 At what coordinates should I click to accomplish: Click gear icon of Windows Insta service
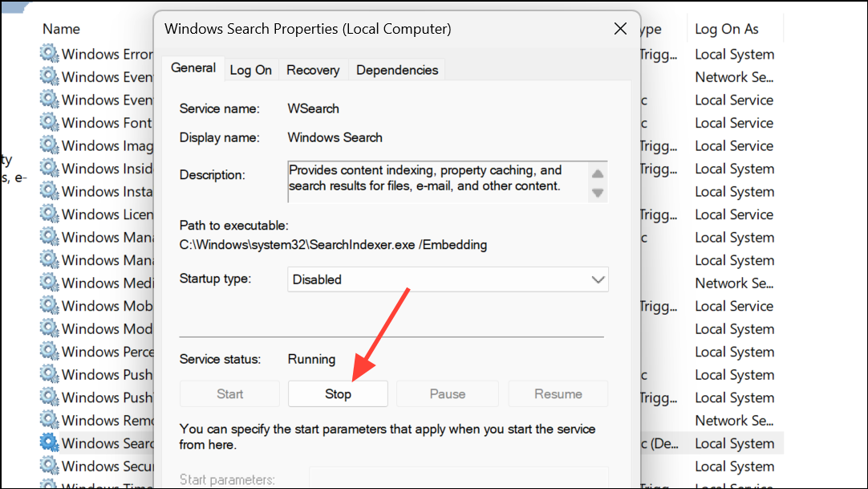tap(49, 191)
